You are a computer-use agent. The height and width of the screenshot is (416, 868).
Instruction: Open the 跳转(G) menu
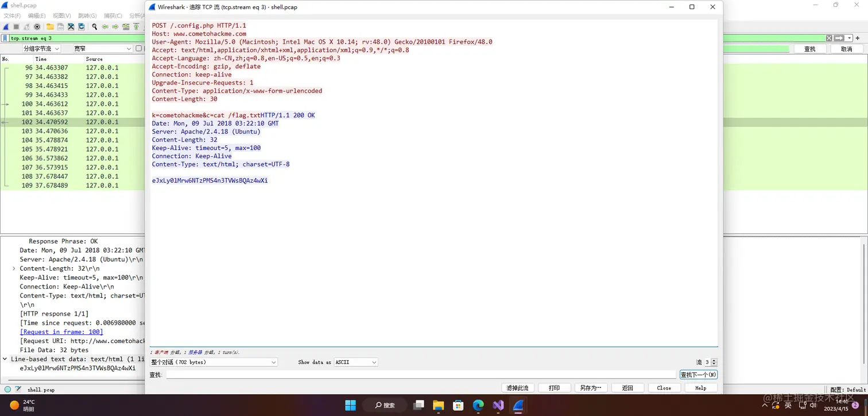point(87,16)
